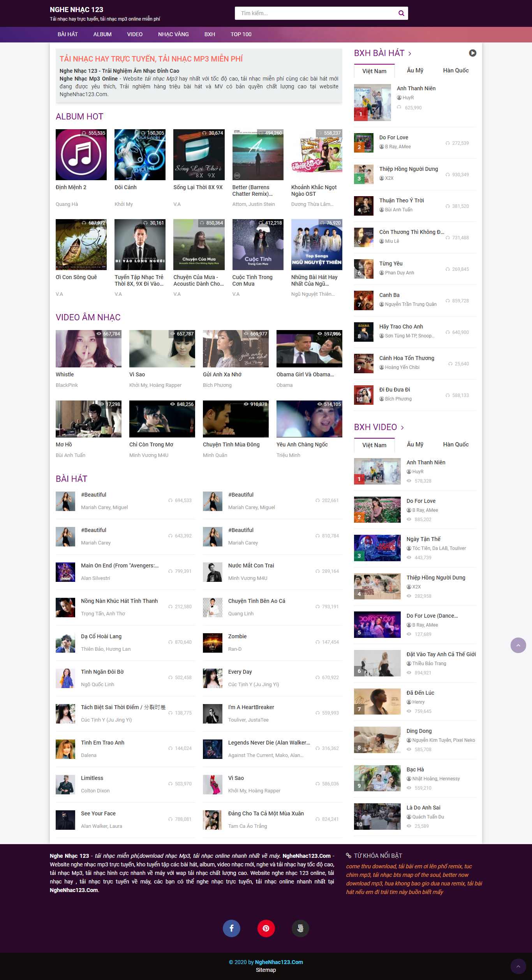Viewport: 532px width, 980px height.
Task: Open the song Zombie by Ran-D
Action: click(x=237, y=636)
